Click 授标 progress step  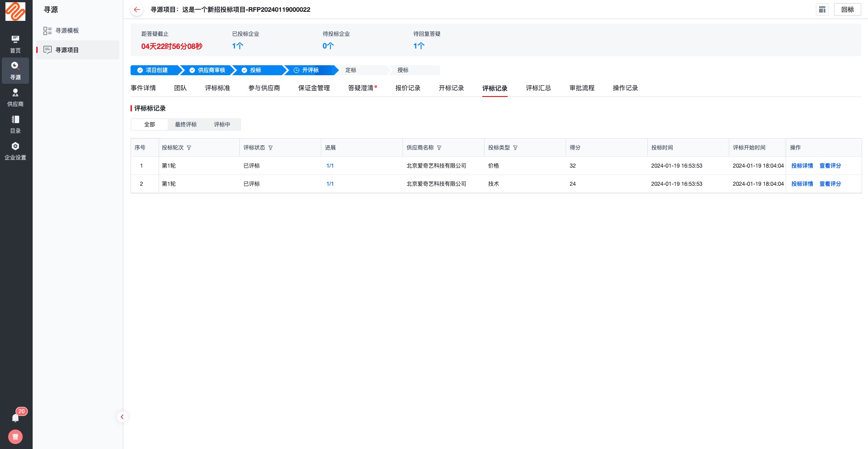point(415,70)
